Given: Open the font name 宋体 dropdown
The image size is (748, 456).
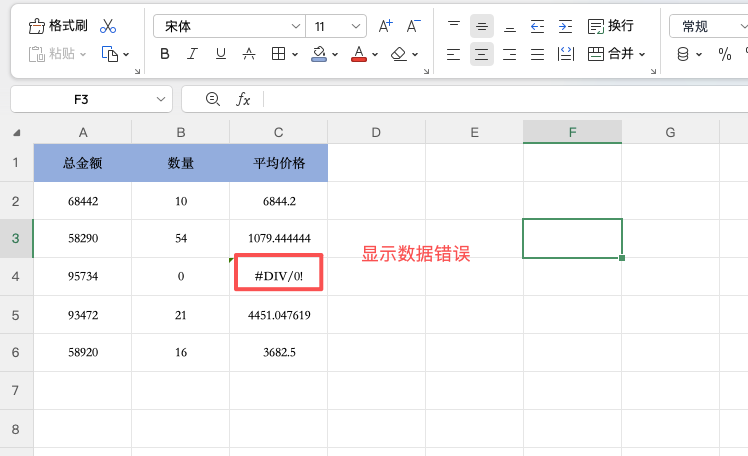Looking at the screenshot, I should (x=296, y=26).
